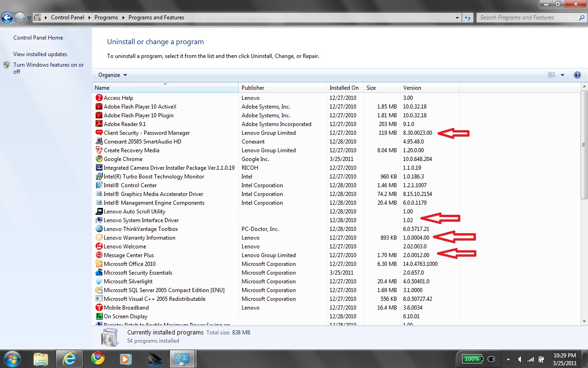The width and height of the screenshot is (588, 368).
Task: Open the recent pages dropdown arrow
Action: [x=29, y=18]
